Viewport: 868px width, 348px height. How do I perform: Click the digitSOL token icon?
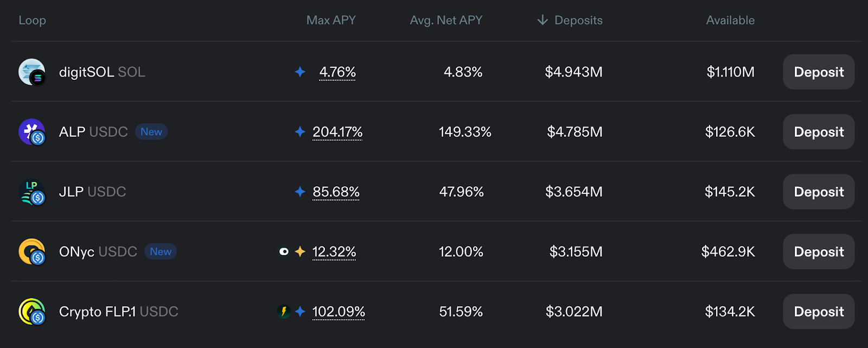pyautogui.click(x=32, y=72)
